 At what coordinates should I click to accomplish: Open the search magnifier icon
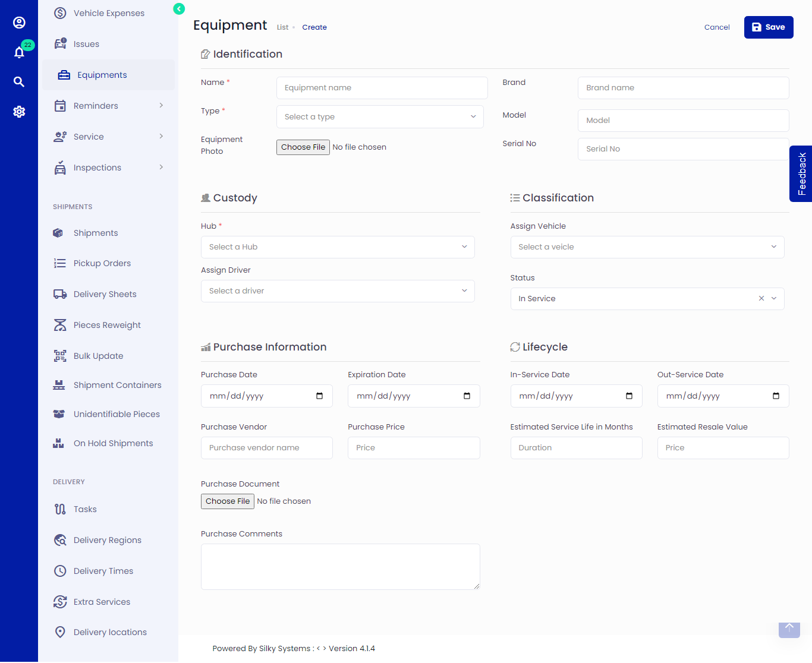[x=19, y=82]
